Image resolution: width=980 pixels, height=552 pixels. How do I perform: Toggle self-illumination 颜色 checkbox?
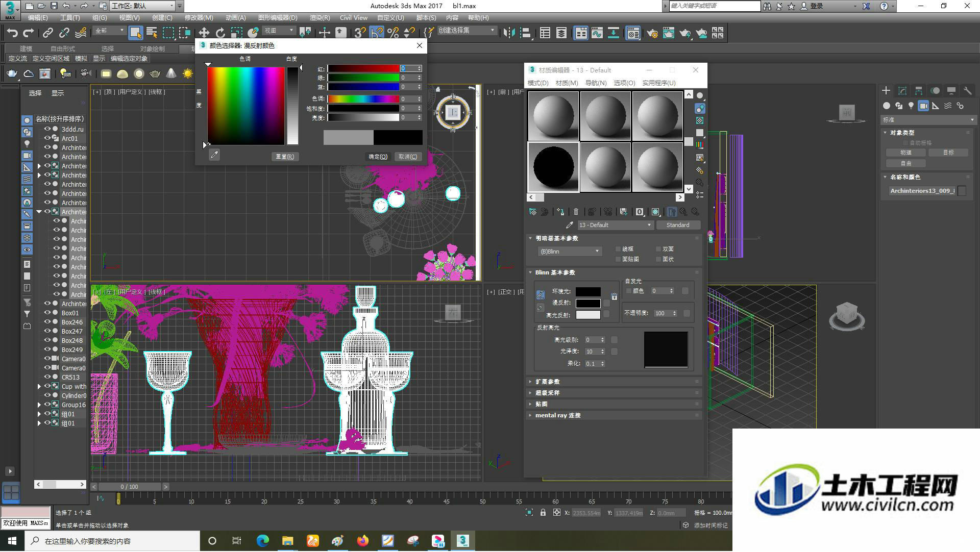pos(628,291)
